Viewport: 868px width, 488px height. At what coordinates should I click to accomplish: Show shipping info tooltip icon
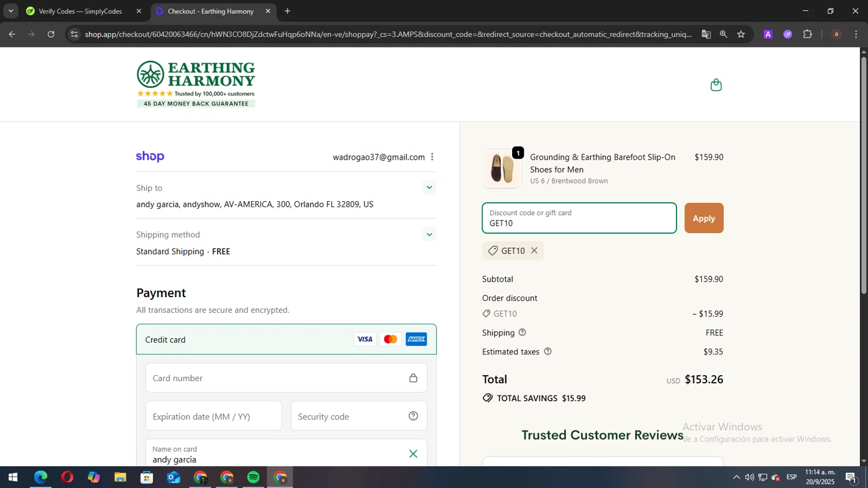523,332
